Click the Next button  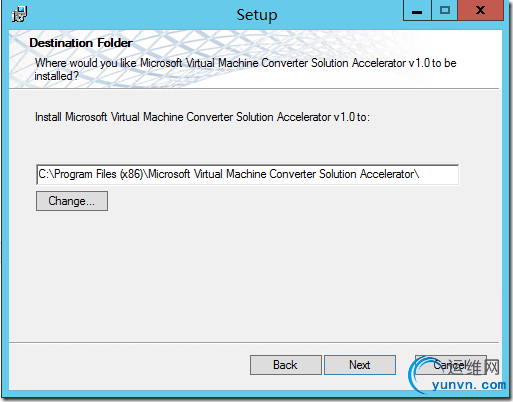click(360, 365)
